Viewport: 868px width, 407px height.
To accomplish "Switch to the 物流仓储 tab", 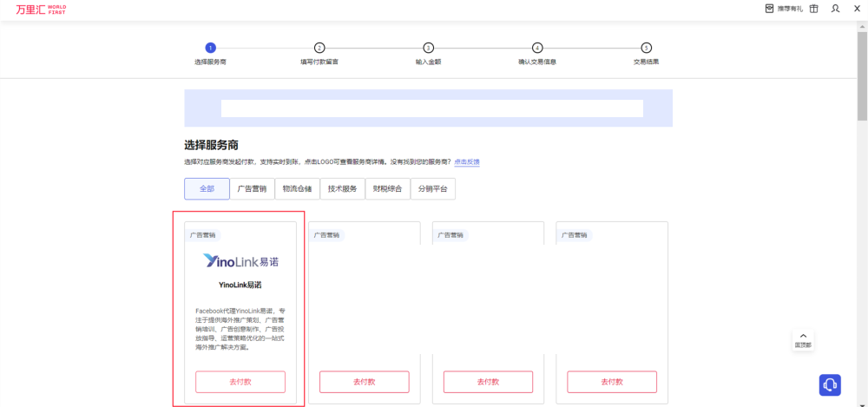I will 297,189.
